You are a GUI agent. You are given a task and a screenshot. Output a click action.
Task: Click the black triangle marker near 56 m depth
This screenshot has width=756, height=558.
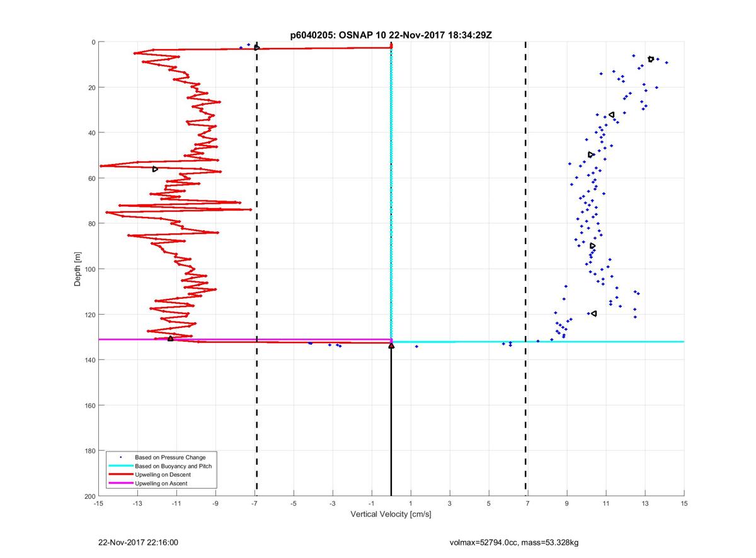click(155, 169)
